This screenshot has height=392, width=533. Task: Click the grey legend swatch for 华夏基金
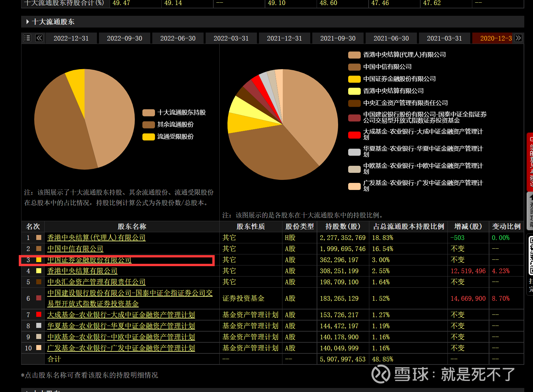[x=354, y=152]
